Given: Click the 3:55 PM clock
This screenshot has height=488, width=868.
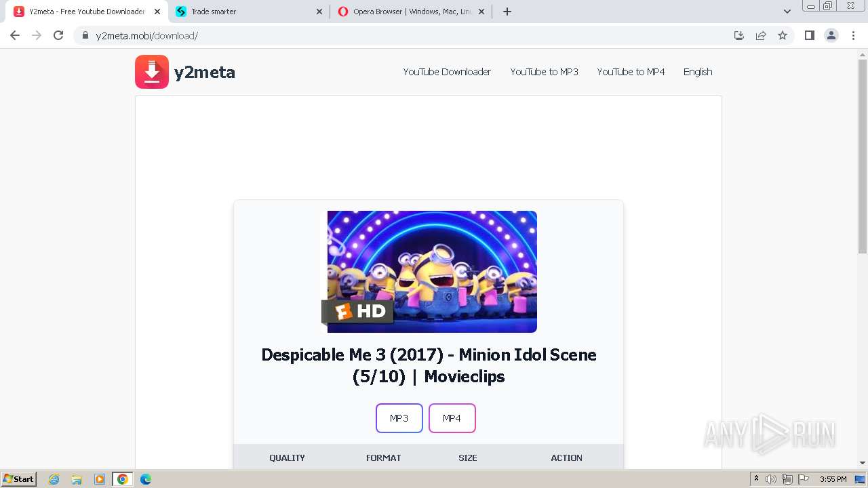Looking at the screenshot, I should point(833,479).
